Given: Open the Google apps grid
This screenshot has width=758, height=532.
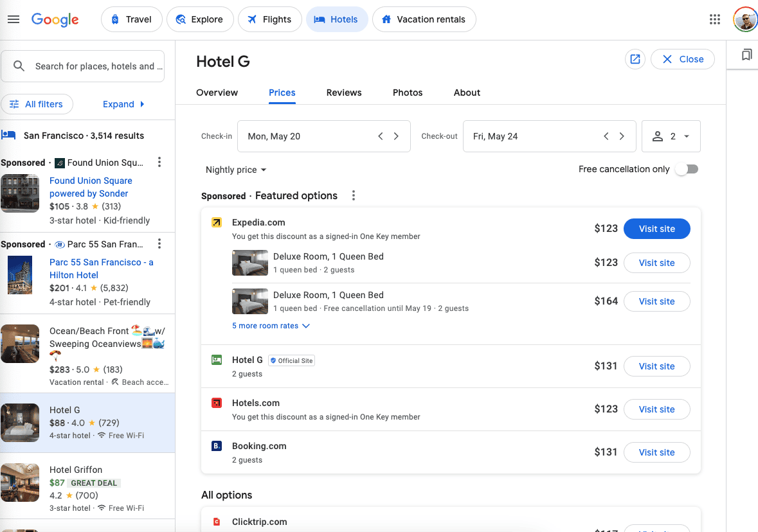Looking at the screenshot, I should (714, 19).
